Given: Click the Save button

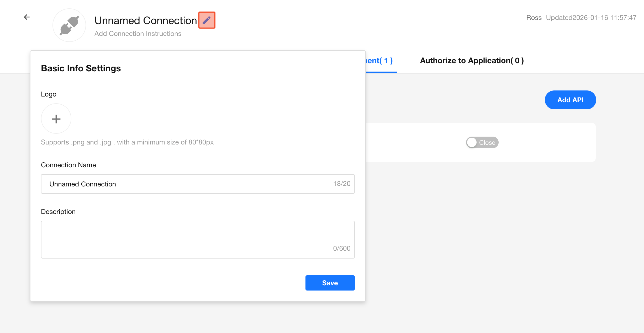Looking at the screenshot, I should [330, 283].
